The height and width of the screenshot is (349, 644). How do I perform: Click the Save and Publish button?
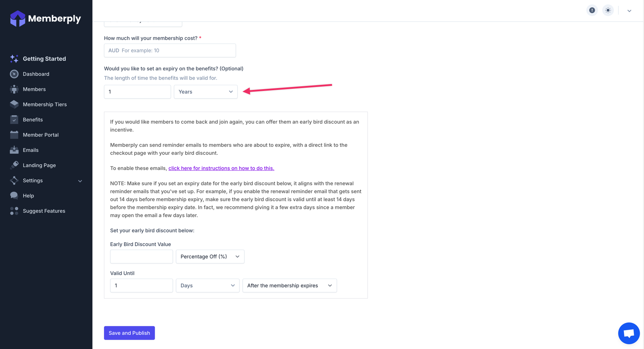[129, 333]
